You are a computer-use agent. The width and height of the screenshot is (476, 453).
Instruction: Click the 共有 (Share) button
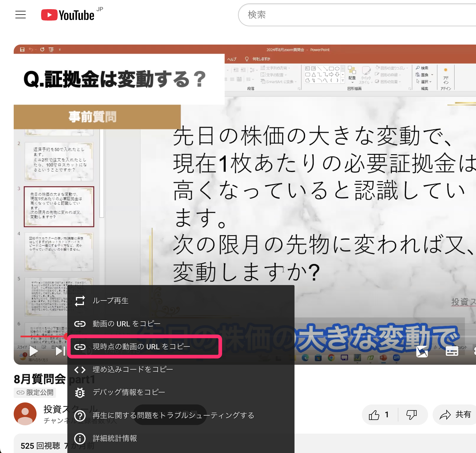click(x=454, y=414)
